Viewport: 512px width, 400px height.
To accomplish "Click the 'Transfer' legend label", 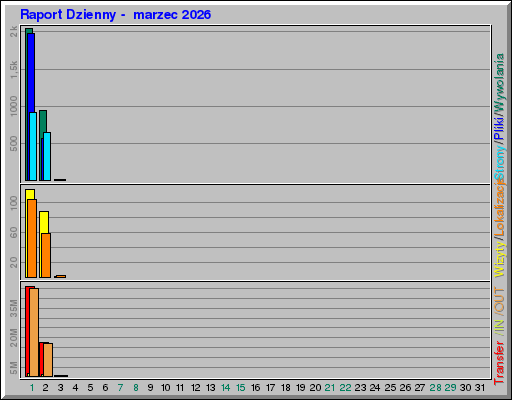I will click(499, 363).
